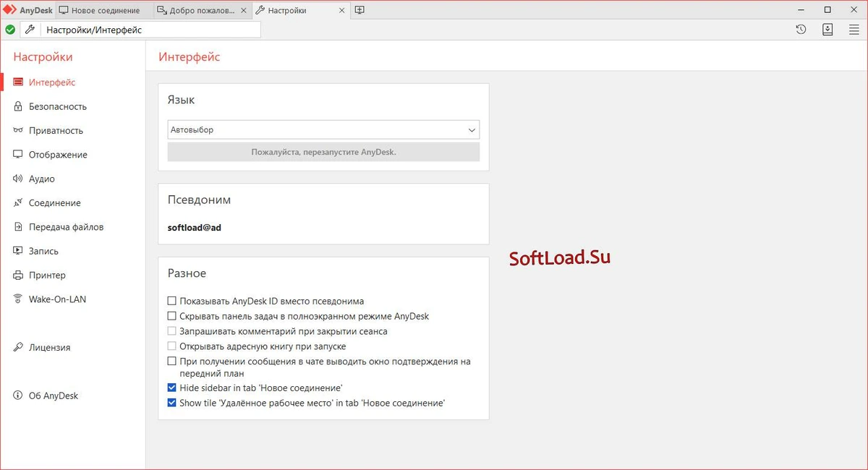
Task: Click the About AnyDesk info icon
Action: [18, 396]
